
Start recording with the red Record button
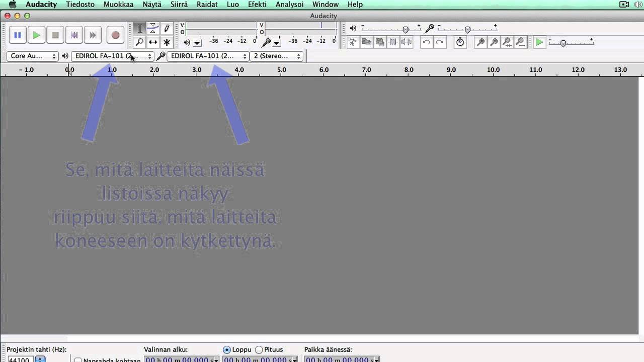coord(115,35)
